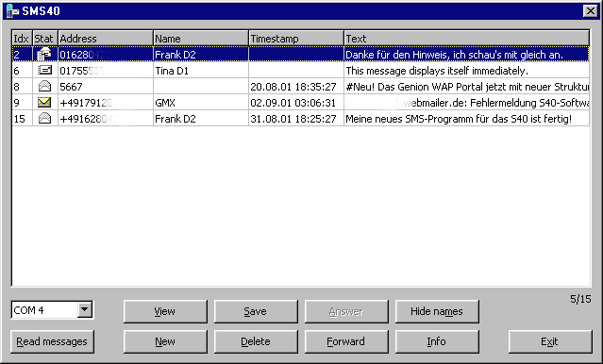Click the opened envelope icon in row 8

[x=44, y=87]
